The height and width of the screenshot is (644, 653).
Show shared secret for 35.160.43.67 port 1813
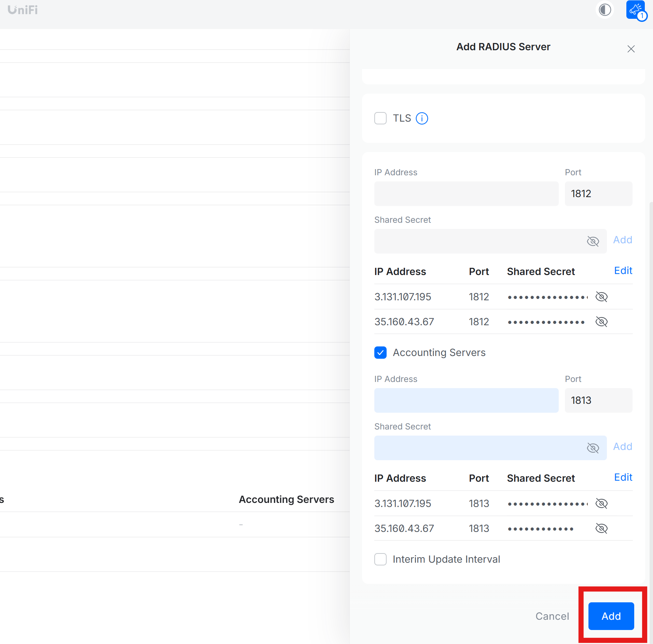[x=601, y=528]
